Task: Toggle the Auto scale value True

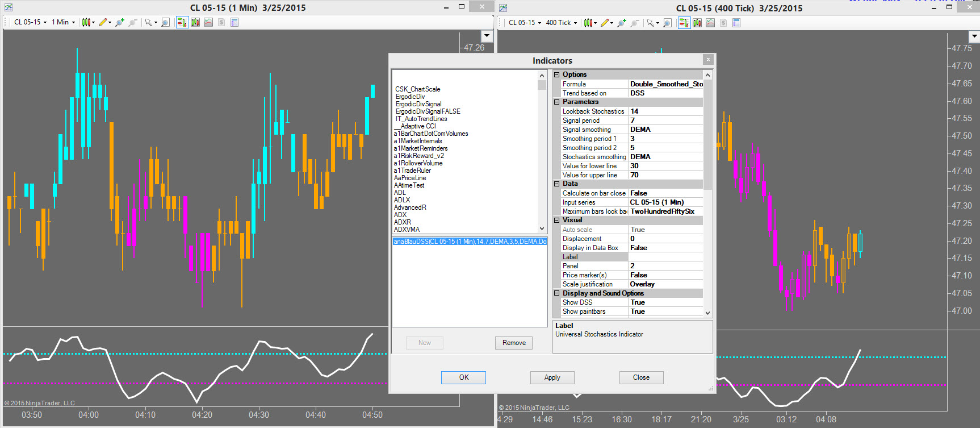Action: tap(665, 230)
